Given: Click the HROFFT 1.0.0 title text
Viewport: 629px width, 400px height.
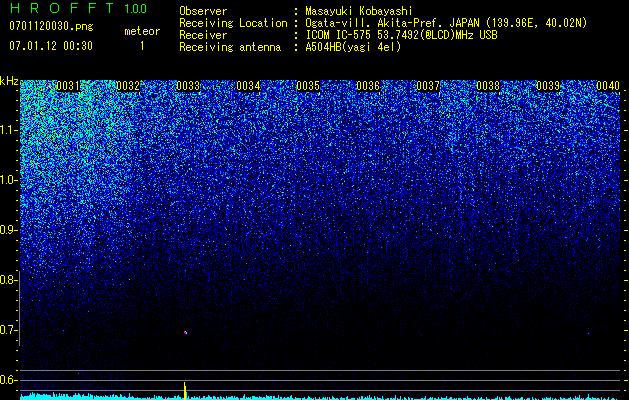Looking at the screenshot, I should click(x=78, y=8).
